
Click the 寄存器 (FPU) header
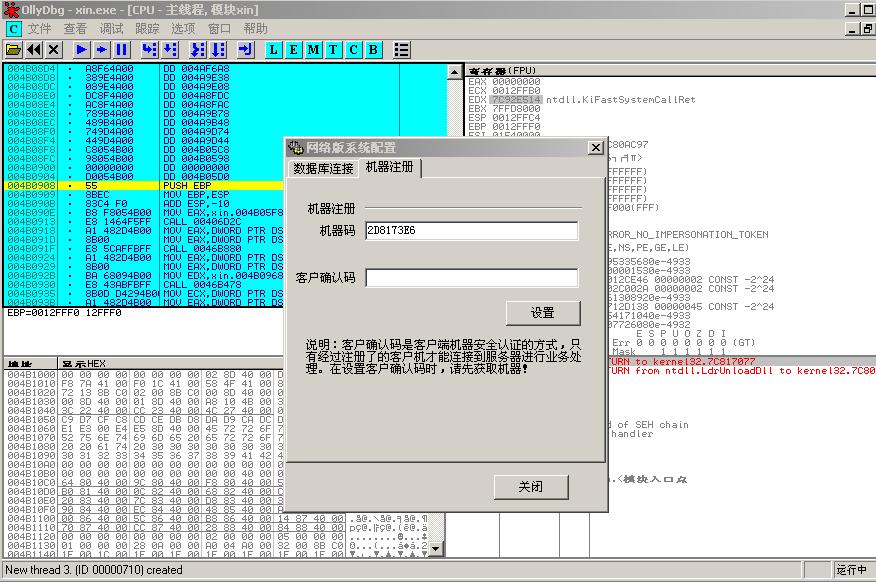click(502, 70)
